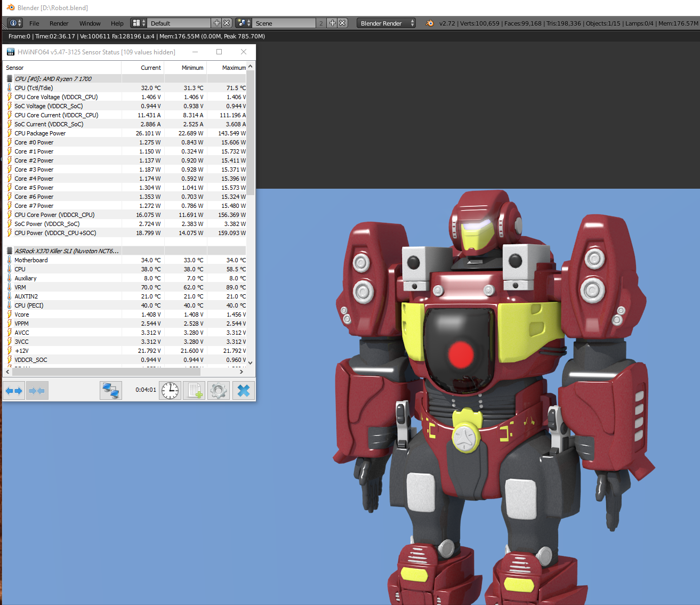
Task: Click the AMD Ryzen 7 1700 CPU chip icon
Action: pos(9,78)
